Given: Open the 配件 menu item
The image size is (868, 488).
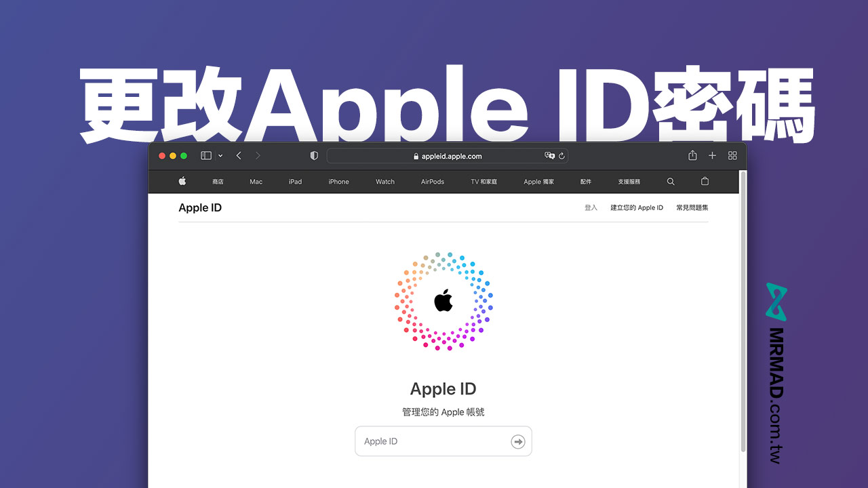Looking at the screenshot, I should click(x=586, y=182).
